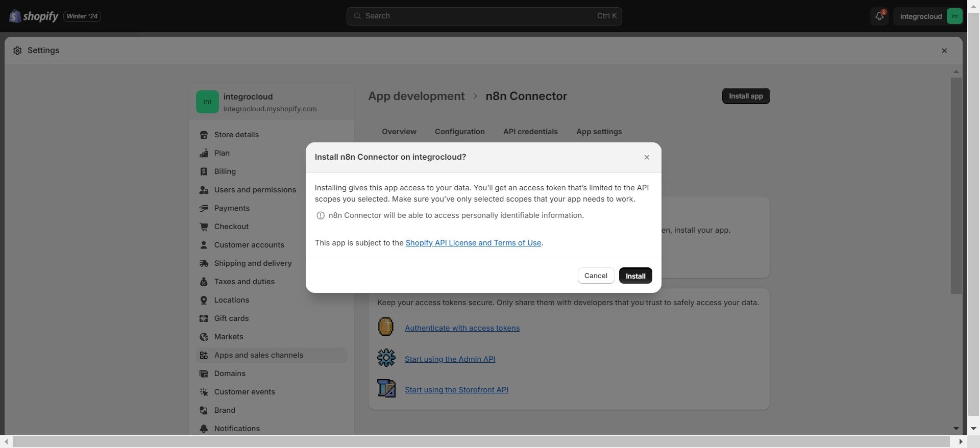The width and height of the screenshot is (980, 448).
Task: Switch to the Configuration tab
Action: click(x=460, y=132)
